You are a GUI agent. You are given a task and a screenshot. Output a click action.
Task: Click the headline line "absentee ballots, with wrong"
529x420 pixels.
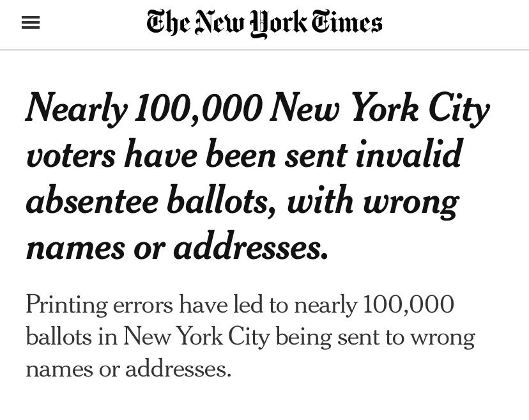[x=242, y=201]
